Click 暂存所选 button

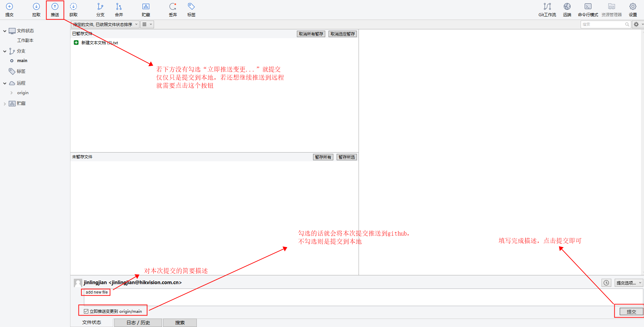click(347, 157)
